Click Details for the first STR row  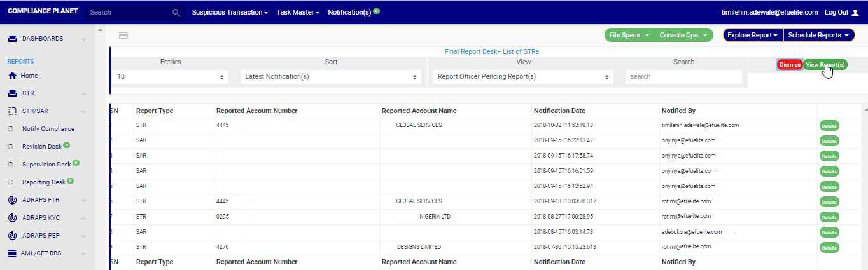(x=829, y=126)
